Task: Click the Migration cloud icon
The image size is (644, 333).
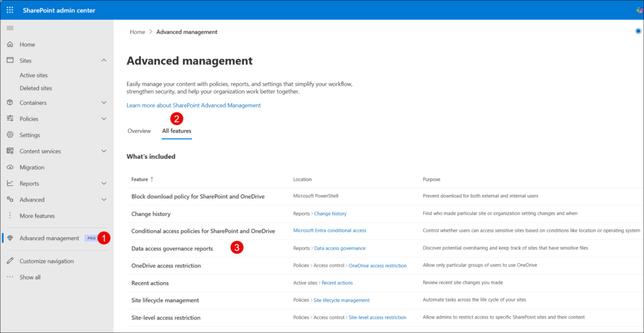Action: tap(10, 168)
